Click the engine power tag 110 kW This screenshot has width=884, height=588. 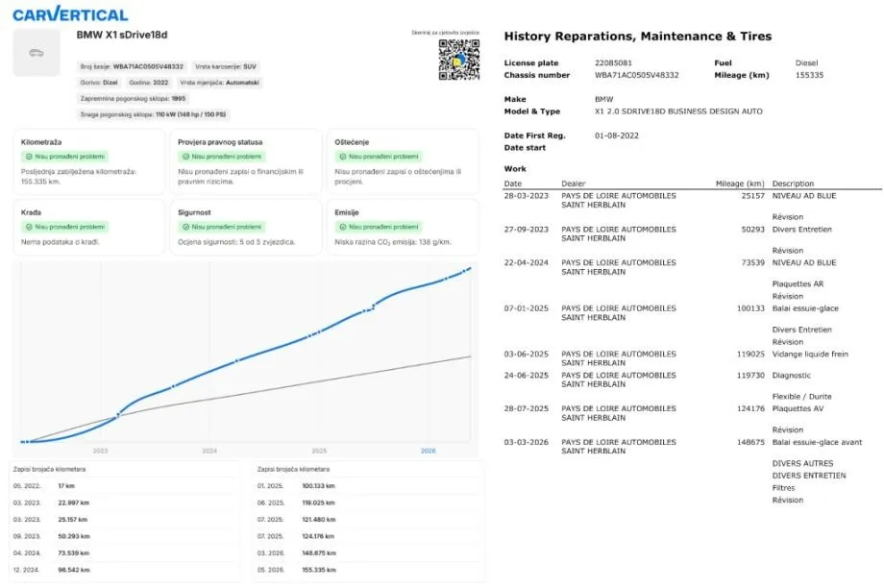tap(154, 114)
